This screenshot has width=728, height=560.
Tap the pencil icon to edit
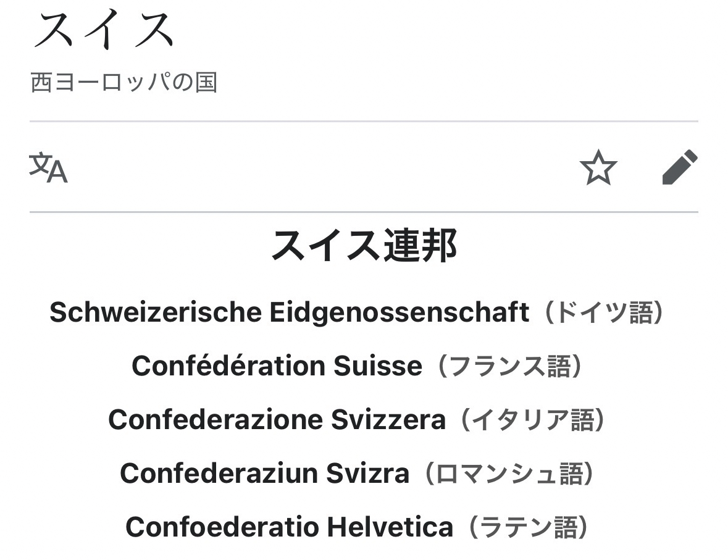click(x=679, y=167)
